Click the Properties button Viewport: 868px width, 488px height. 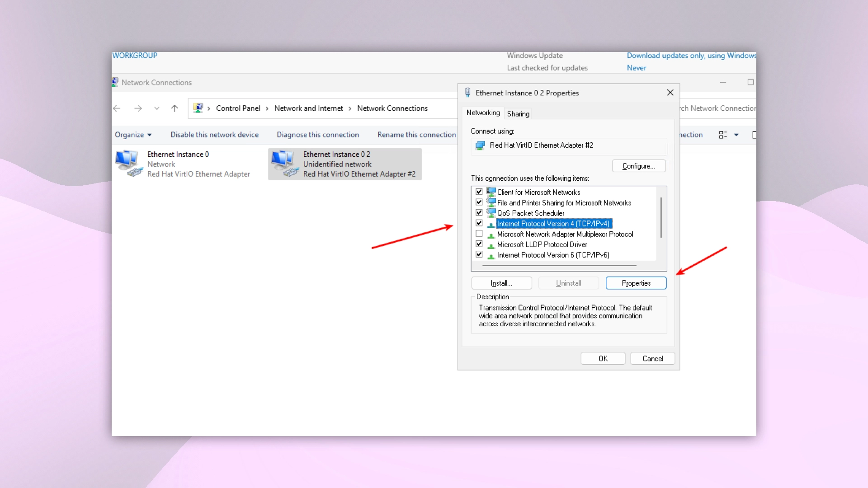click(x=636, y=283)
